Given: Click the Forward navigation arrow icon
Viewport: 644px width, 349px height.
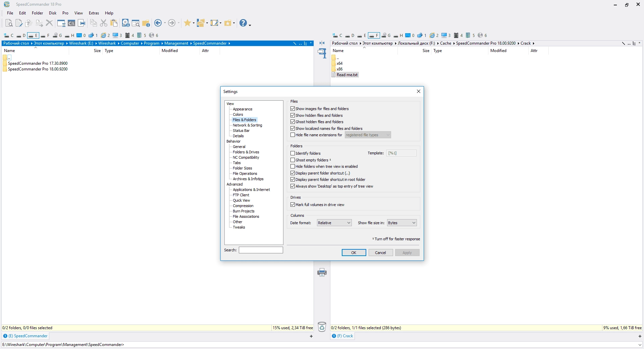Looking at the screenshot, I should (172, 23).
